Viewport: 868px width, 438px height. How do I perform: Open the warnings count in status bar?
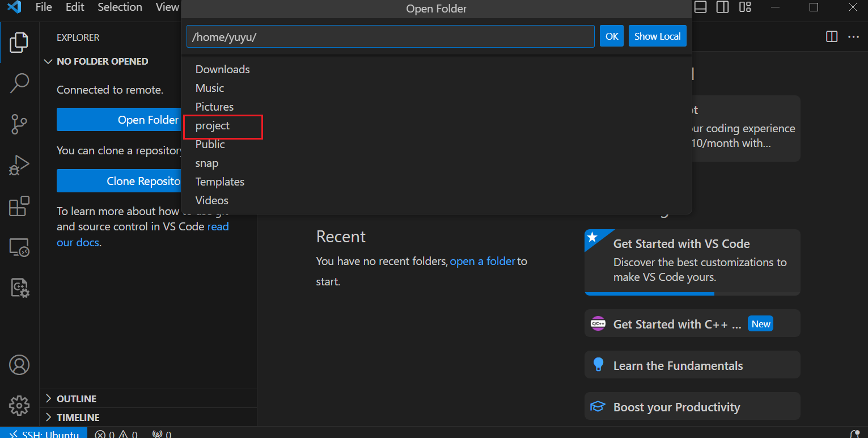[x=128, y=435]
